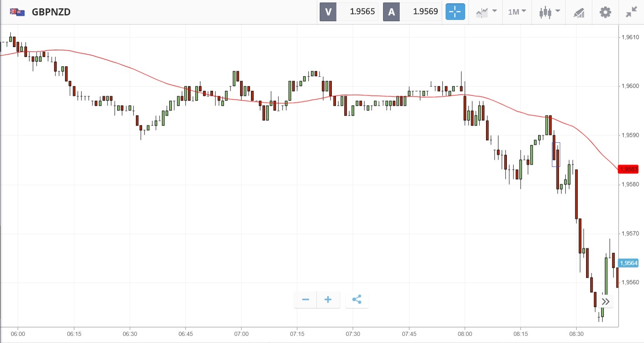Zoom out the chart with minus

coord(306,299)
